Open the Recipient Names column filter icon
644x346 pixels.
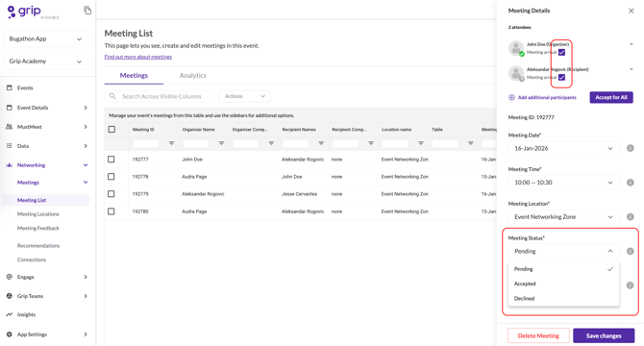(x=321, y=143)
